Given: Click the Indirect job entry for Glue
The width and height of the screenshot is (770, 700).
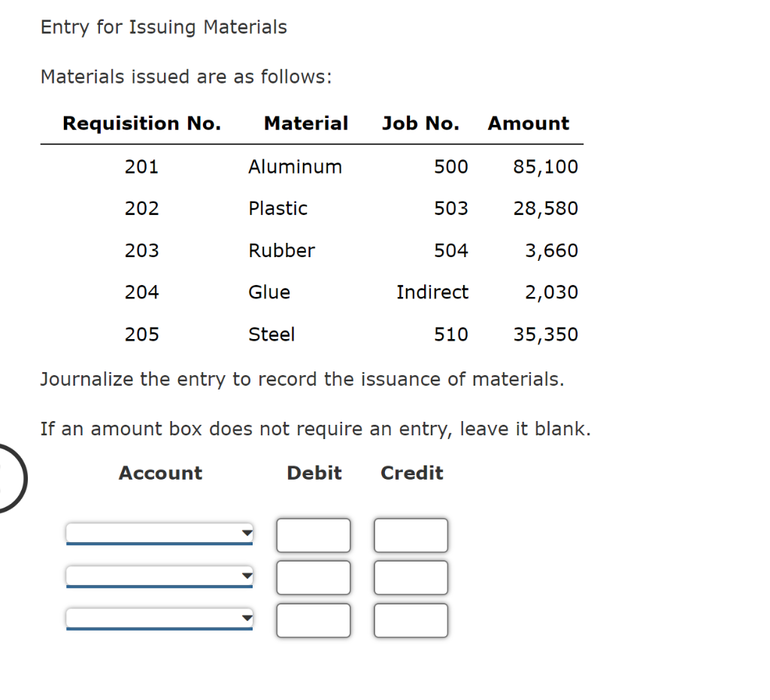Looking at the screenshot, I should click(432, 292).
